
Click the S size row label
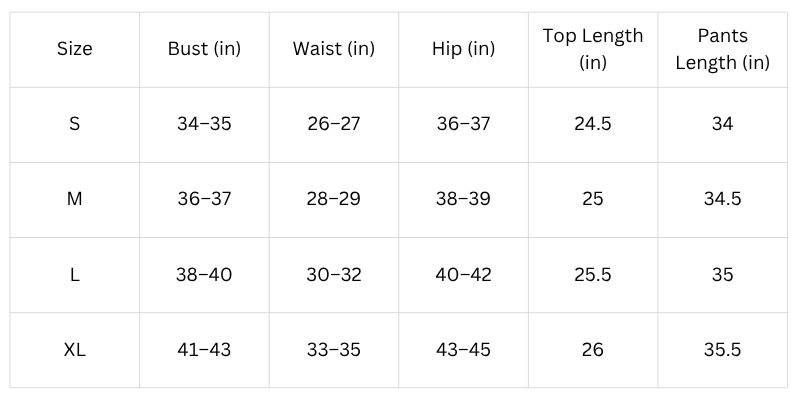point(75,124)
